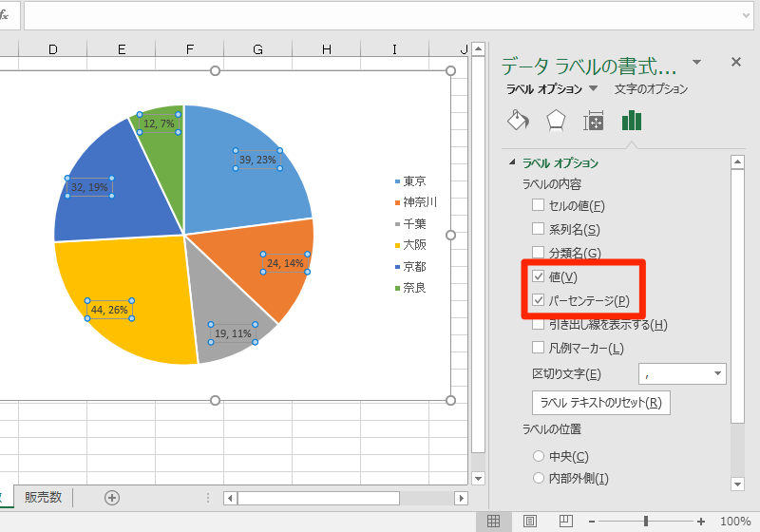Click the 大阪 legend entry

tap(410, 245)
